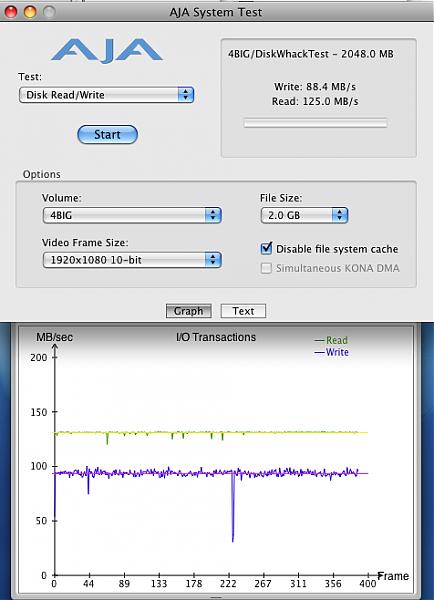The width and height of the screenshot is (434, 600).
Task: Click the Frame axis label
Action: pos(393,576)
